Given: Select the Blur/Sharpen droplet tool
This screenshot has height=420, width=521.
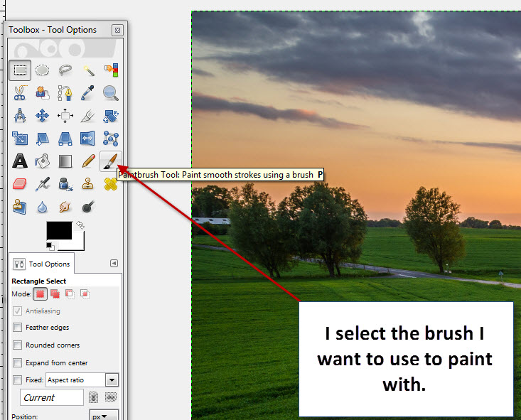Looking at the screenshot, I should click(42, 207).
